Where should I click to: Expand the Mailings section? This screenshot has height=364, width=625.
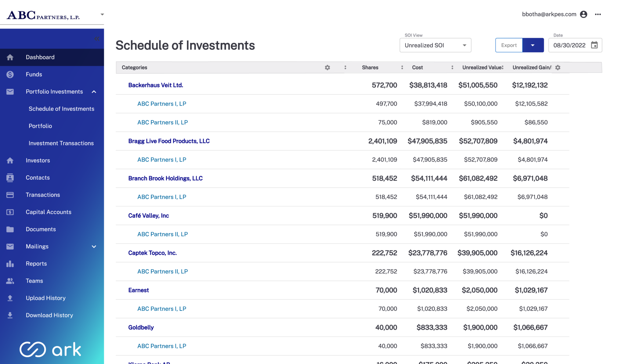point(94,247)
